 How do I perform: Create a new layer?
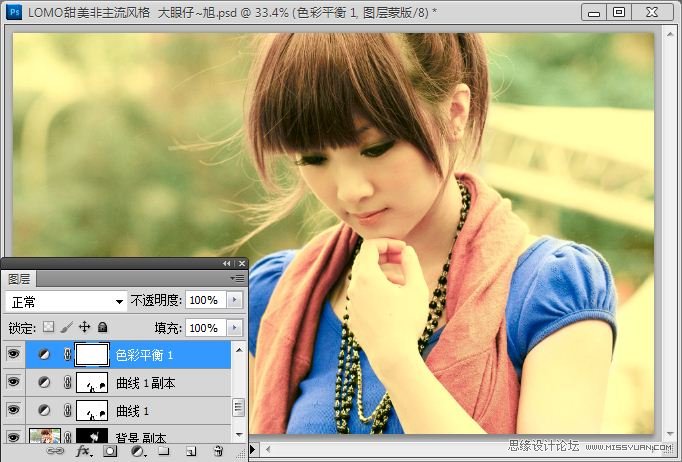point(191,451)
